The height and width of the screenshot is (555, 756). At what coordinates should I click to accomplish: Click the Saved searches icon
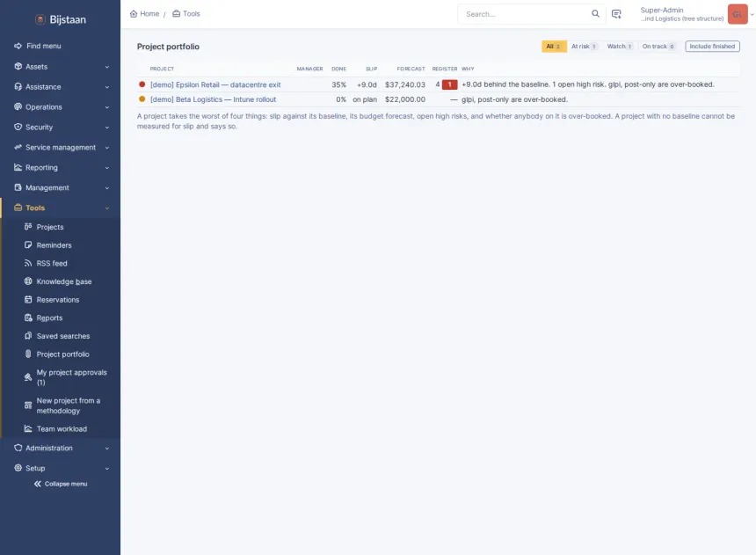pos(28,336)
